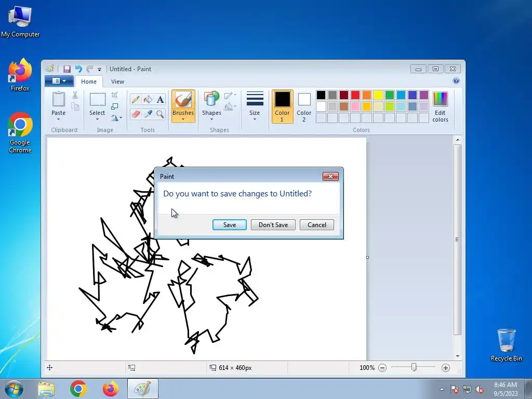
Task: Click the Crop icon in Image group
Action: pos(115,95)
